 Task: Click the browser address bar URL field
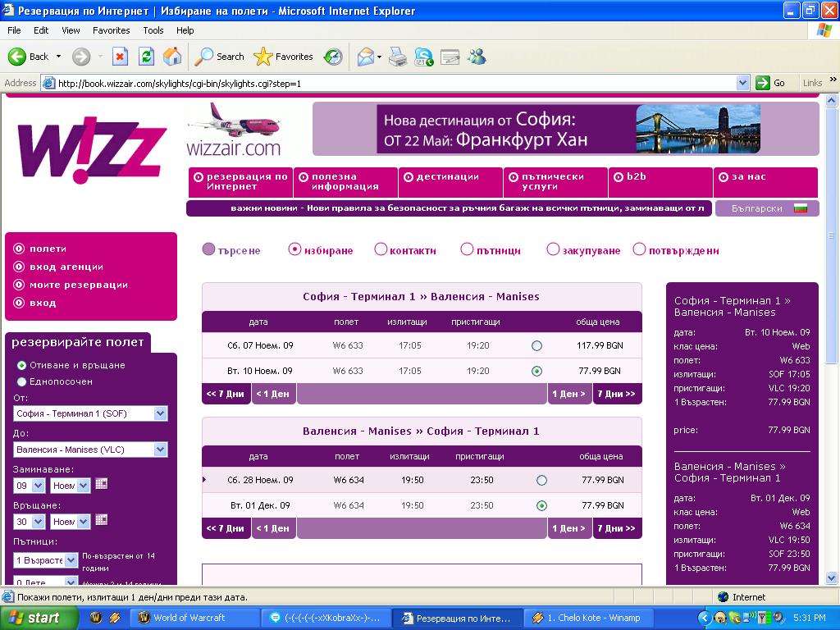394,83
